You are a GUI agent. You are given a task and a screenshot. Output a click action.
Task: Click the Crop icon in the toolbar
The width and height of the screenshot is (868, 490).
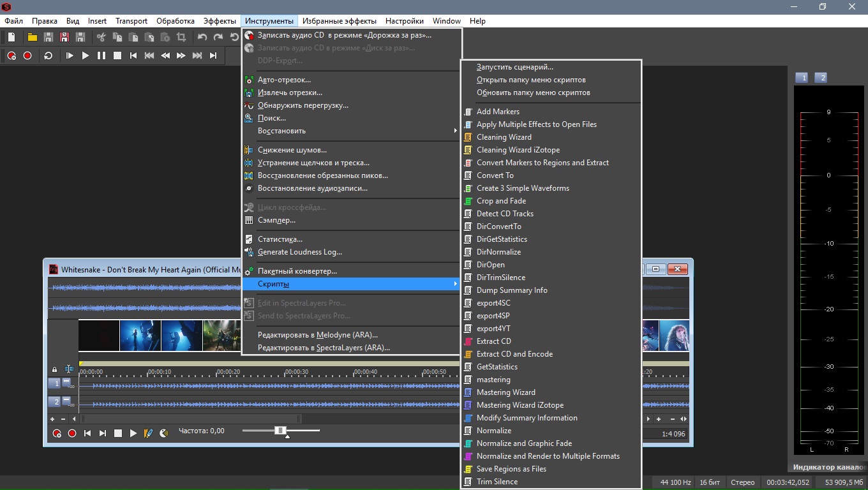(181, 38)
